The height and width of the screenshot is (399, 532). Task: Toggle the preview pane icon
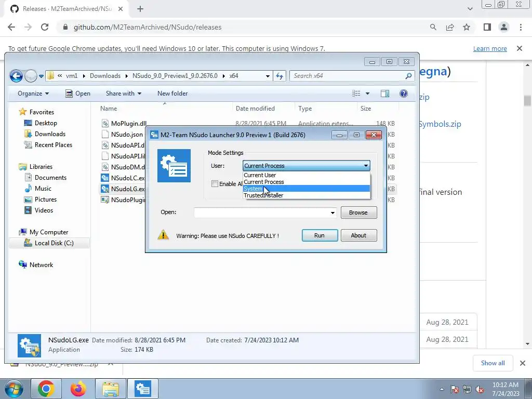385,94
